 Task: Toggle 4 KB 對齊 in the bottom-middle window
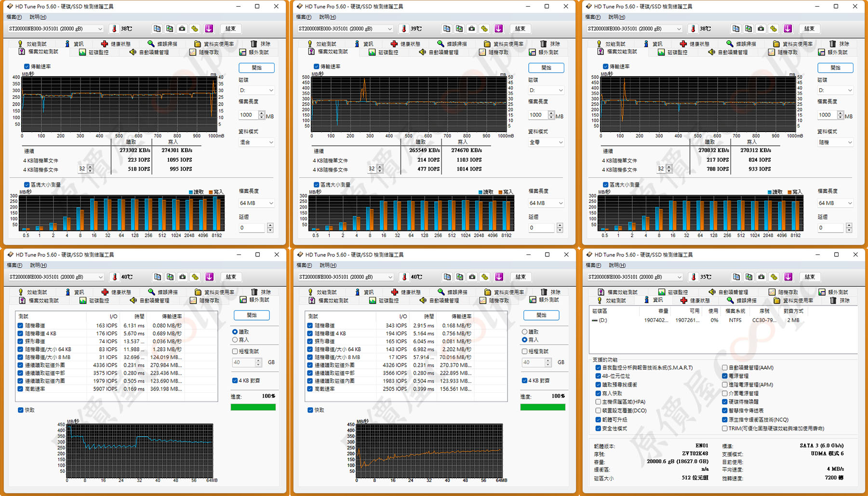(525, 380)
